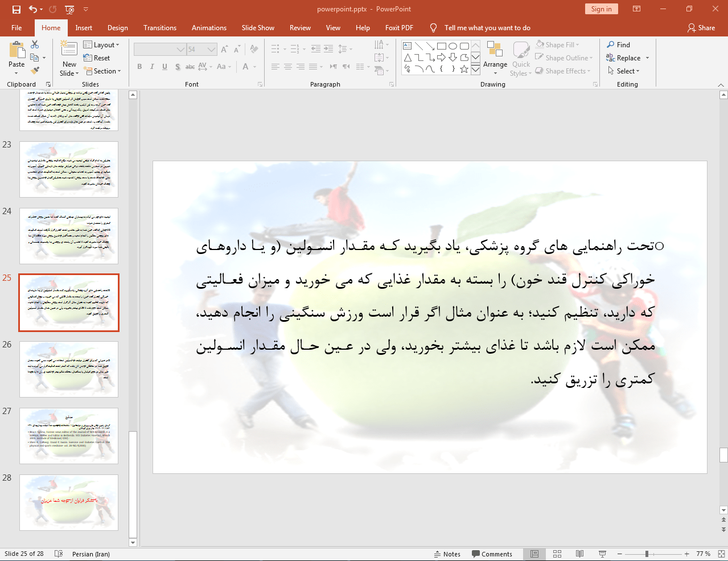Switch to the Design tab

click(x=118, y=27)
